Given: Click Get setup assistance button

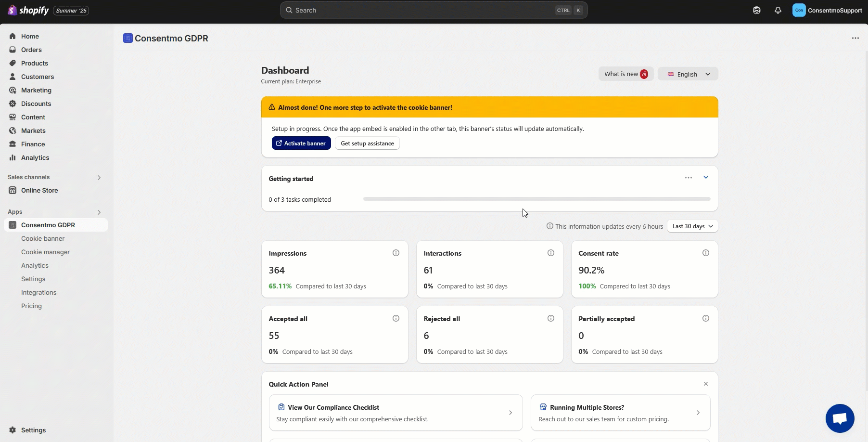Looking at the screenshot, I should coord(367,143).
